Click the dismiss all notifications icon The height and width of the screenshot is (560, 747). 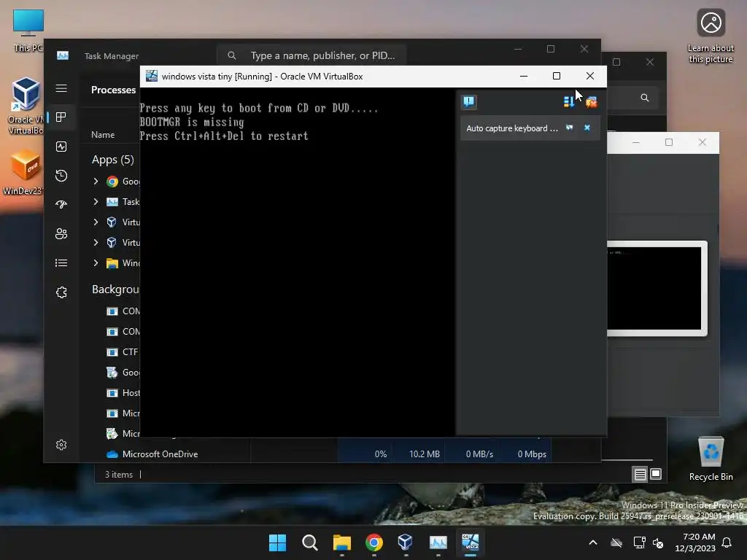(591, 102)
